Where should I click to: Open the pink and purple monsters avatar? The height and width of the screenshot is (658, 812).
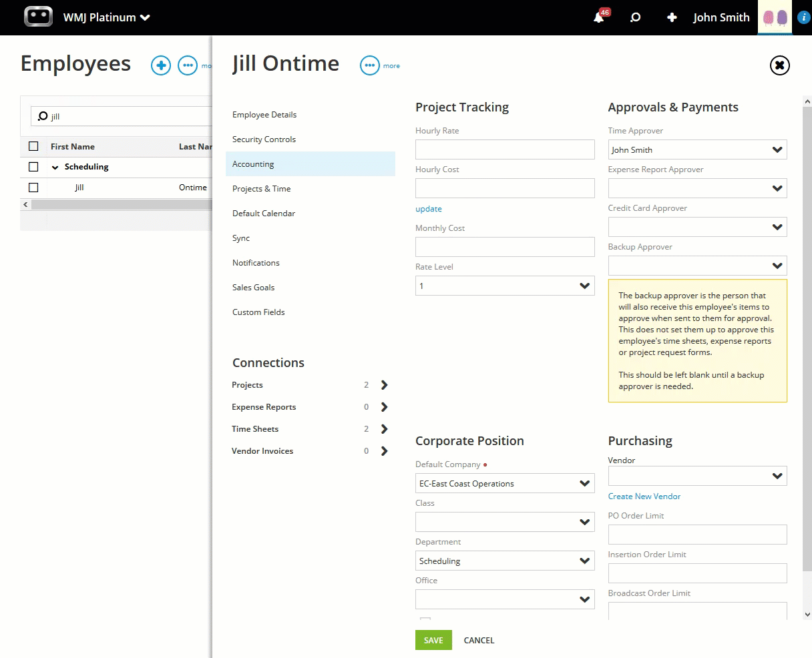point(775,17)
